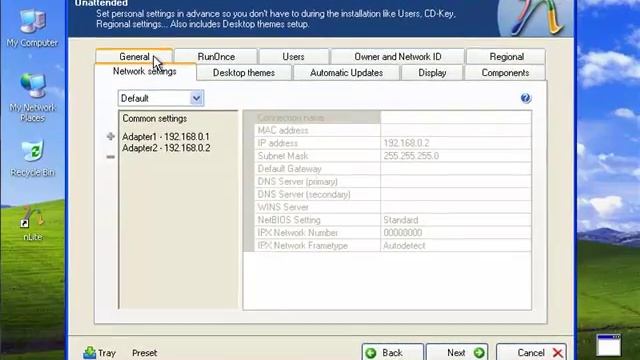Click the Back button

click(x=392, y=352)
